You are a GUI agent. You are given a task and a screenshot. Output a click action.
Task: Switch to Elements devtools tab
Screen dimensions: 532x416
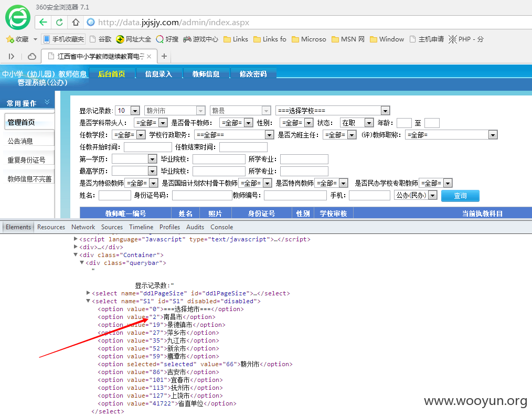(18, 227)
